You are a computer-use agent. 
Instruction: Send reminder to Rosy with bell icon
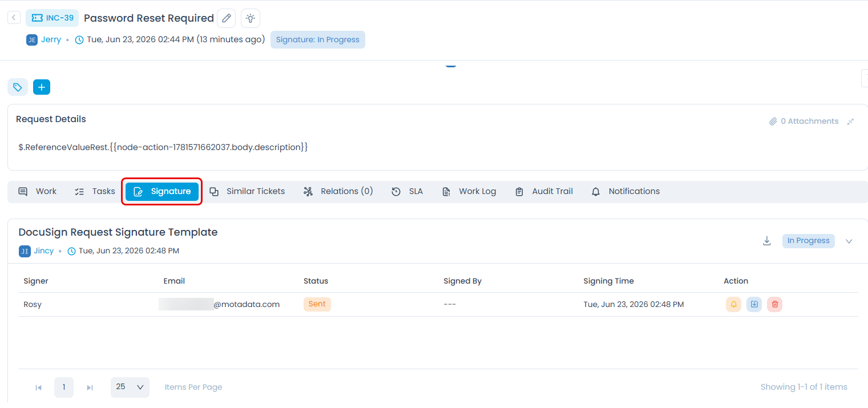click(x=733, y=305)
